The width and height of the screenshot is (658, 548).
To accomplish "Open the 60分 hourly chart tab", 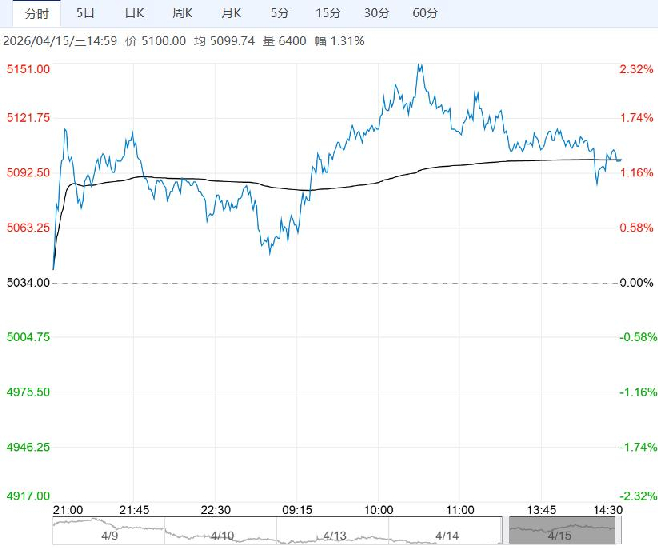I will click(425, 13).
